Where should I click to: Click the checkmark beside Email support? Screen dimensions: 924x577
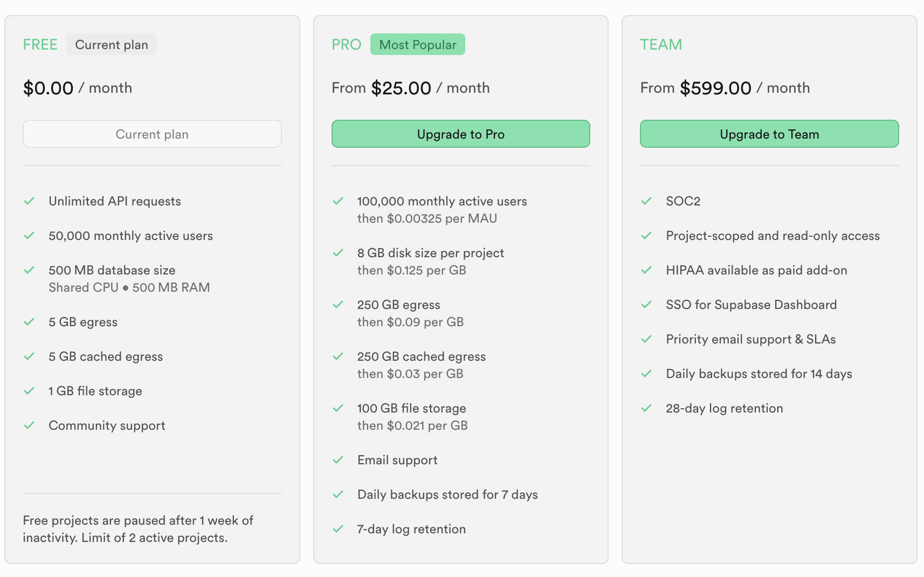pos(338,460)
